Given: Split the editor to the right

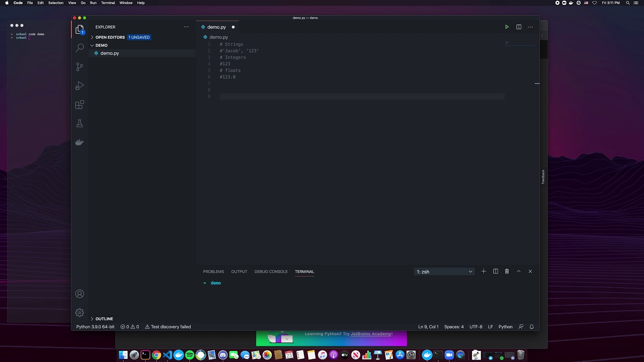Looking at the screenshot, I should tap(519, 27).
